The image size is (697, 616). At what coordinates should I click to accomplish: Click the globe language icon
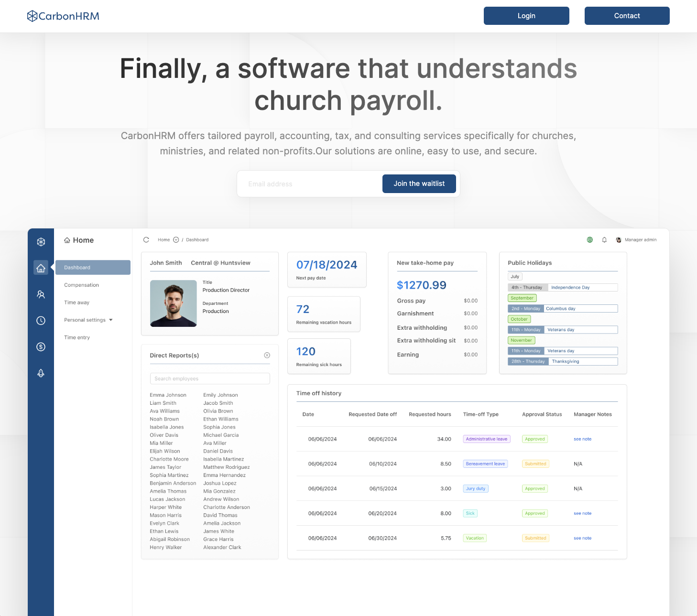tap(590, 240)
